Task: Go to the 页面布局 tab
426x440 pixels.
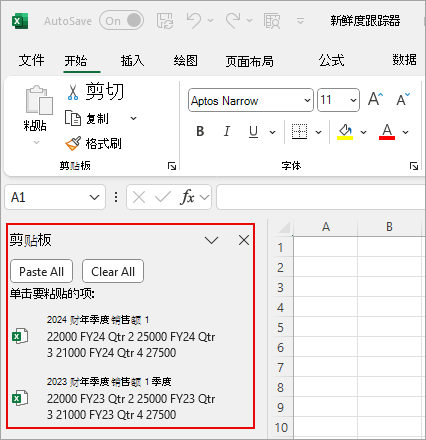Action: (250, 61)
